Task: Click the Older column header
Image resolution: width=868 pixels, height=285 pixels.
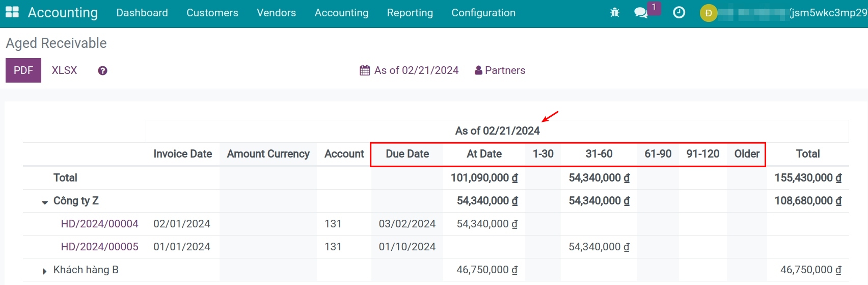Action: coord(747,154)
